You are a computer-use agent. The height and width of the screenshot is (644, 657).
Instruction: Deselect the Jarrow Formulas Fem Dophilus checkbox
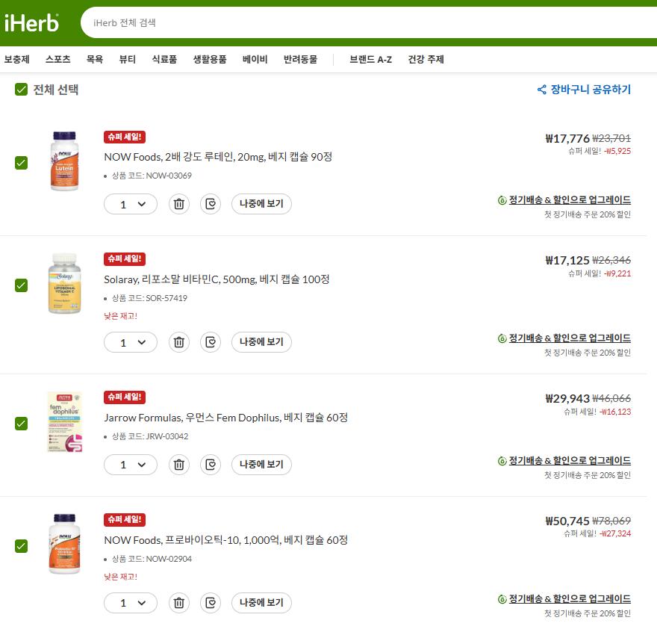[21, 423]
